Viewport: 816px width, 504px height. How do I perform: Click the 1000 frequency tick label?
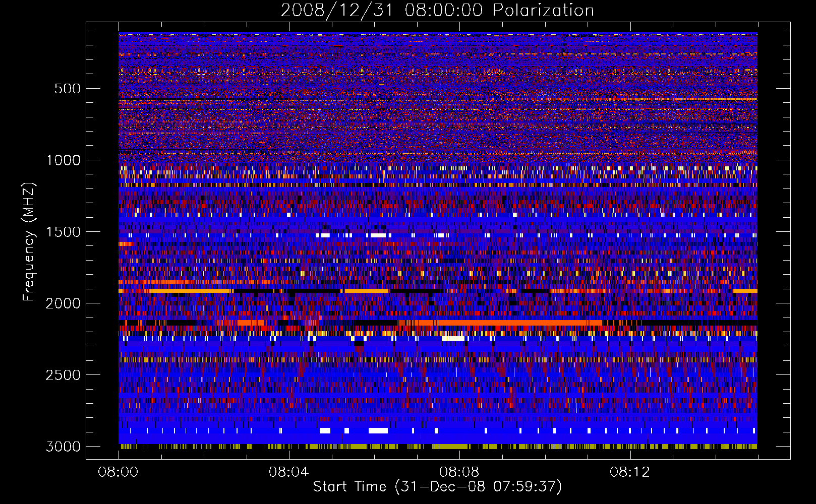click(x=64, y=160)
